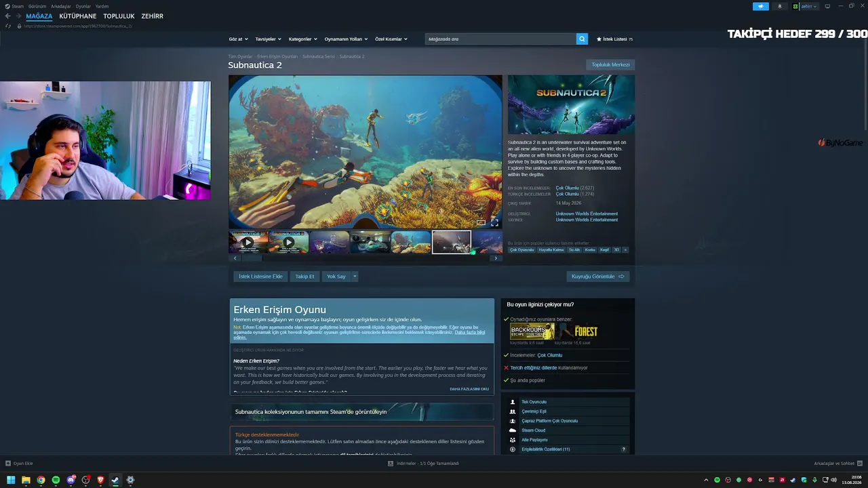Image resolution: width=868 pixels, height=488 pixels.
Task: Open File Explorer from the taskbar
Action: 26,480
